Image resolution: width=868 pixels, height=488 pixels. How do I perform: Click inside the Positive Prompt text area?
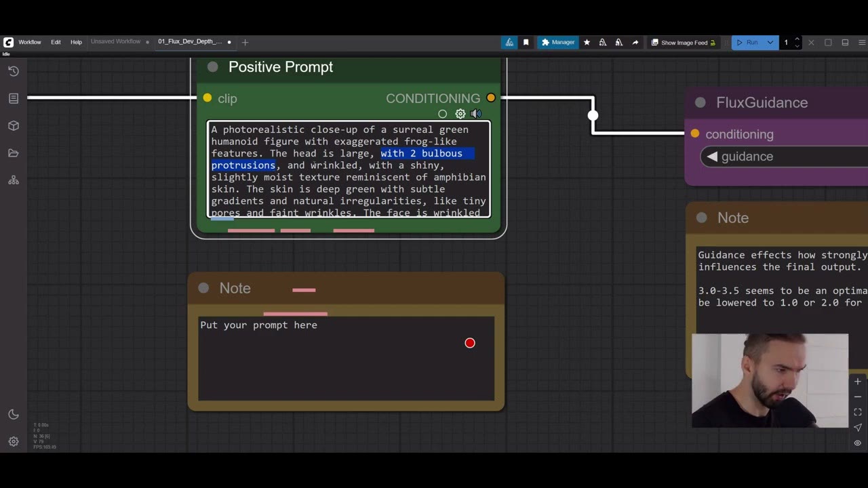(349, 169)
